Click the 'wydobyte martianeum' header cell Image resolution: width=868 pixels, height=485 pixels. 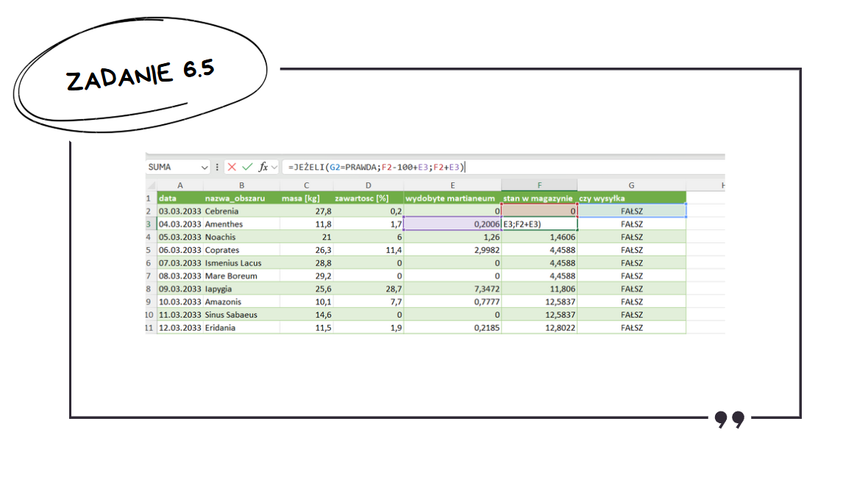pyautogui.click(x=452, y=198)
